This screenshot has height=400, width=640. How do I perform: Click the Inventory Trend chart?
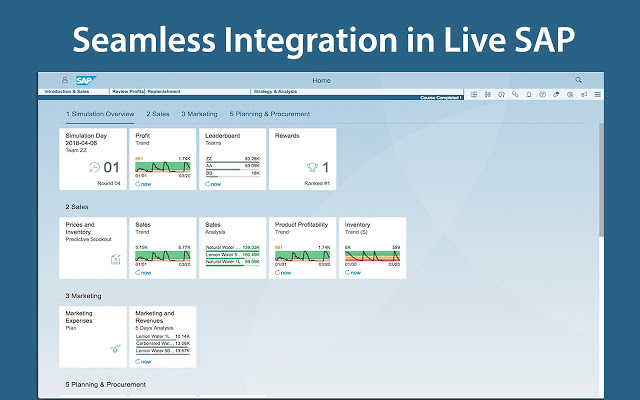[x=372, y=256]
